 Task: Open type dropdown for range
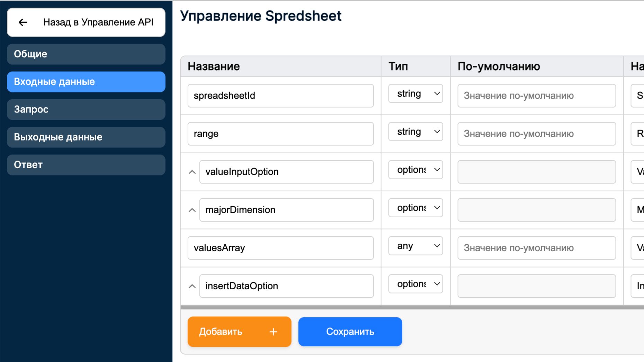pyautogui.click(x=415, y=132)
